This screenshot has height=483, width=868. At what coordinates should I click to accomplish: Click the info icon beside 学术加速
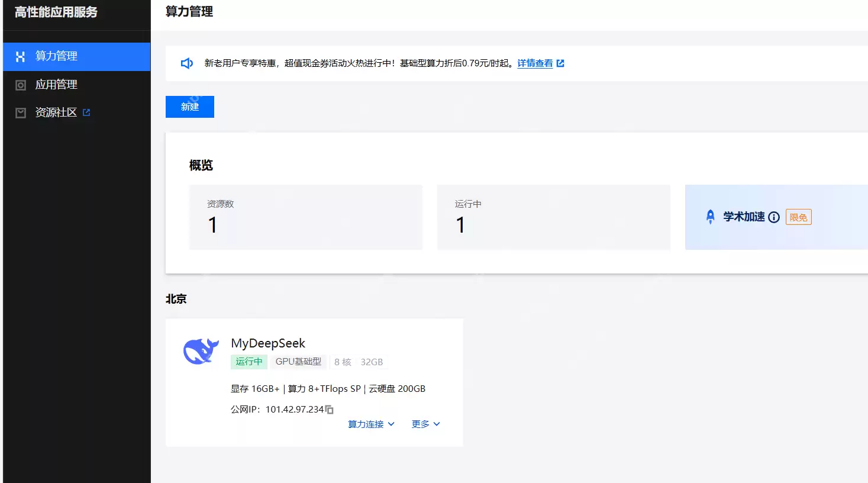775,217
